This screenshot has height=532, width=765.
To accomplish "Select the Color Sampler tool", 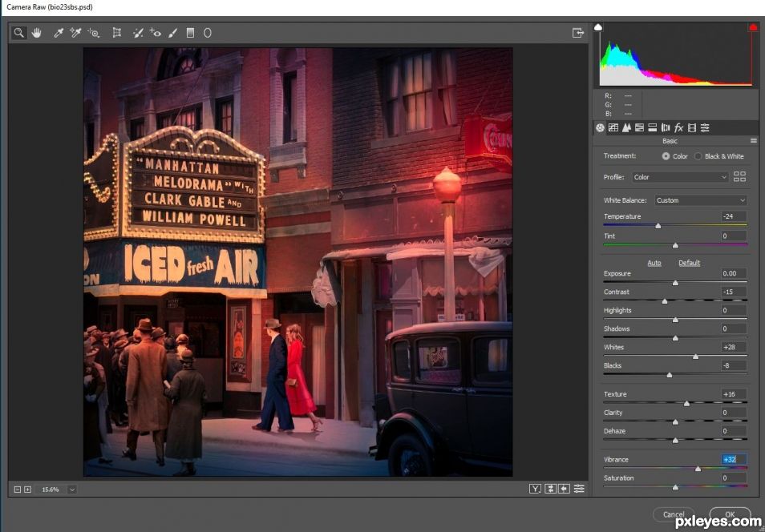I will (x=75, y=33).
